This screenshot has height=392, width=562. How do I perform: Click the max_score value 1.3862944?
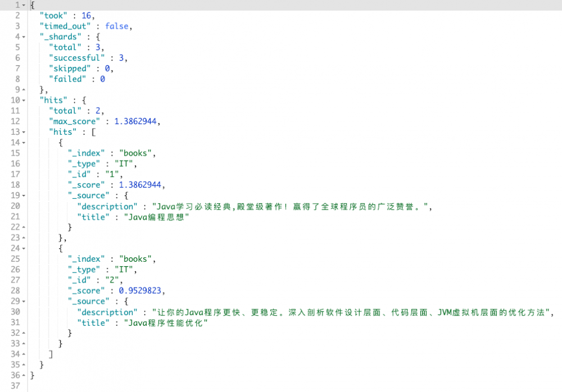pos(135,121)
